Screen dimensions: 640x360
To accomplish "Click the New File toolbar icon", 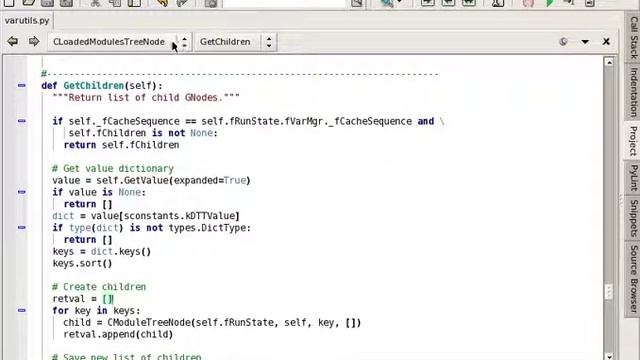I will pos(9,3).
